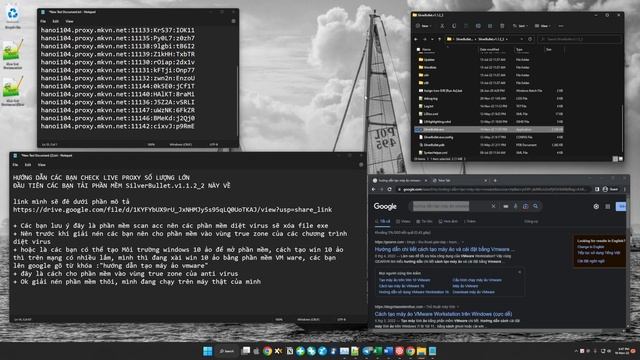Open settings gear in bottom Notepad window

pos(361,165)
